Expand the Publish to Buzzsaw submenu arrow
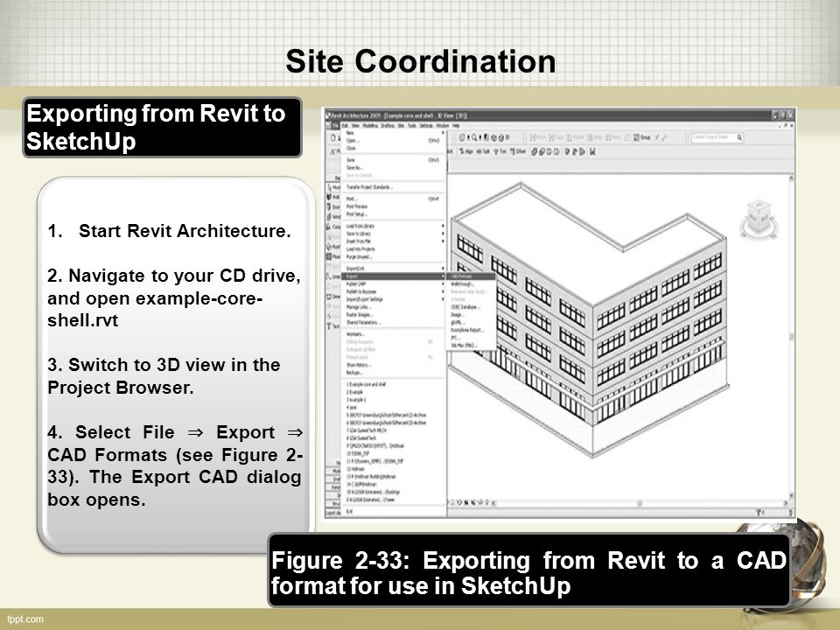The width and height of the screenshot is (840, 630). [443, 291]
